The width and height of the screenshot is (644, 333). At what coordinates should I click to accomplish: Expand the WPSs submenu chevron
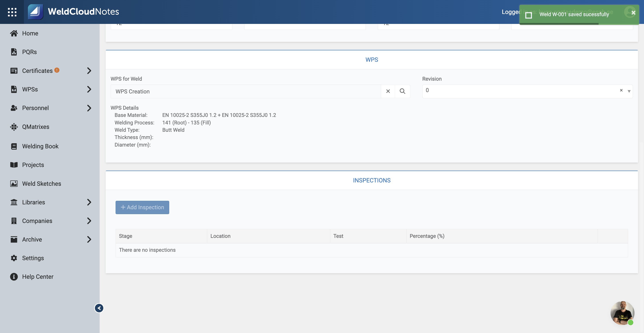(x=89, y=89)
